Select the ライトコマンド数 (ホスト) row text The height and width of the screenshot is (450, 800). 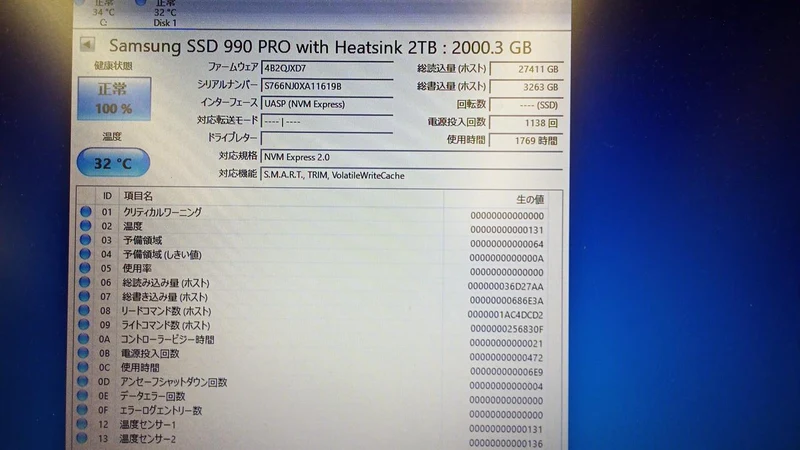pyautogui.click(x=165, y=325)
